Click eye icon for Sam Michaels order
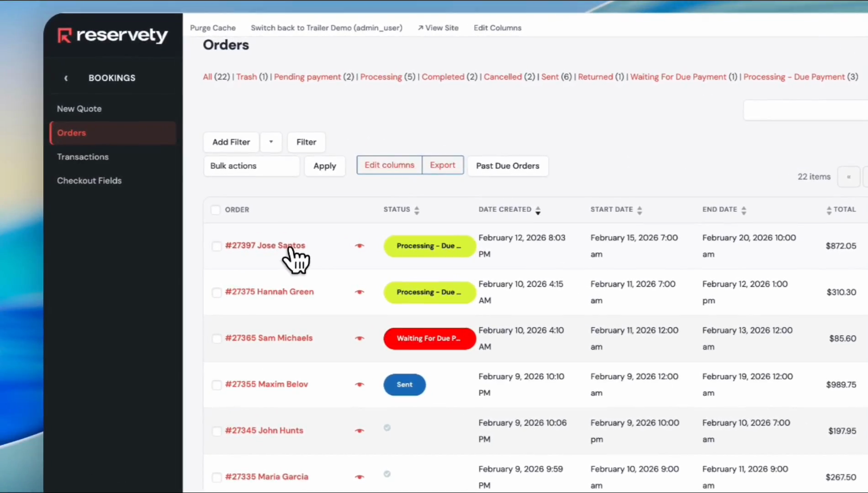The width and height of the screenshot is (868, 493). coord(360,338)
